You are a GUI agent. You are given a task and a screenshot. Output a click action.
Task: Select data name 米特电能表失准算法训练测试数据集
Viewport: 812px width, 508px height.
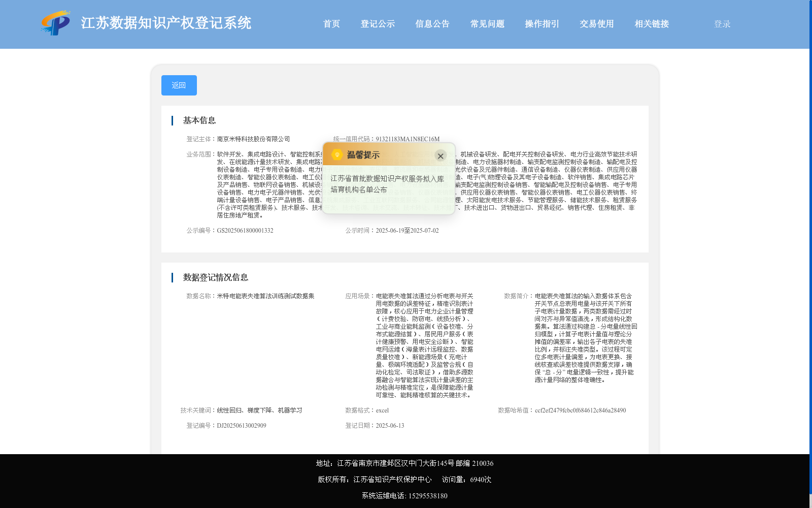[266, 296]
